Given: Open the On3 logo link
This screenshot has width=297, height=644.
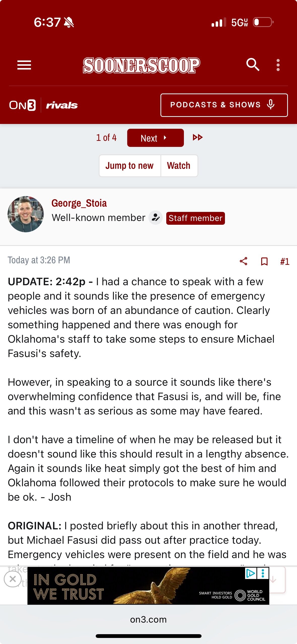Looking at the screenshot, I should click(x=22, y=105).
